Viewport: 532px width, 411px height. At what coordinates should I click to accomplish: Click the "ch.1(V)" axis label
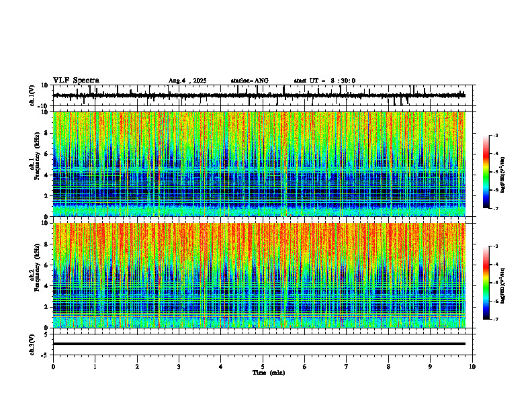32,95
